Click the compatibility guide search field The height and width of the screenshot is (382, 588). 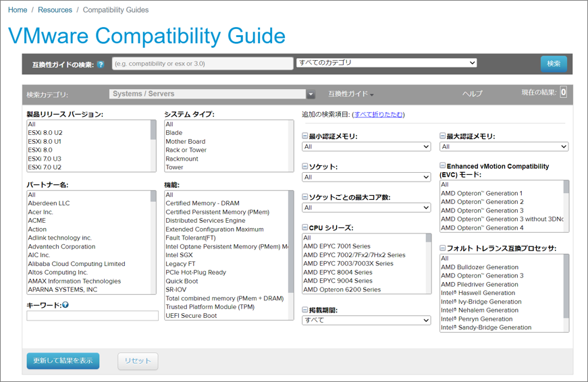[203, 63]
